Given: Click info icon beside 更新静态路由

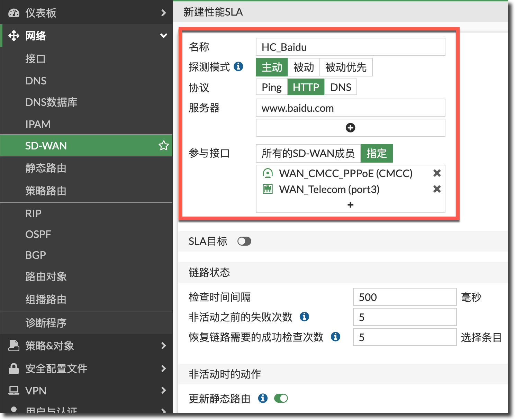Looking at the screenshot, I should [263, 398].
